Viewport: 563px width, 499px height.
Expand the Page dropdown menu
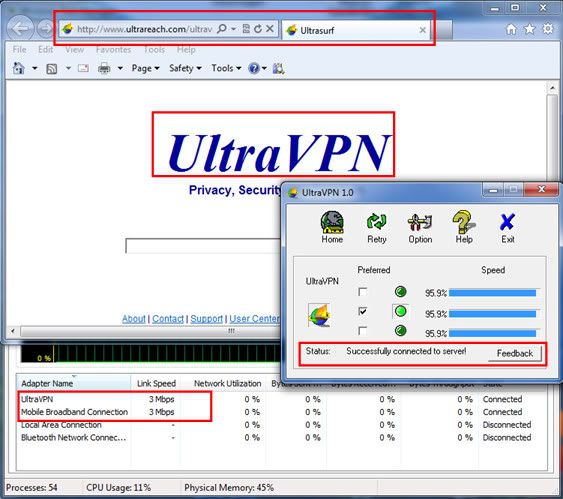(x=145, y=68)
